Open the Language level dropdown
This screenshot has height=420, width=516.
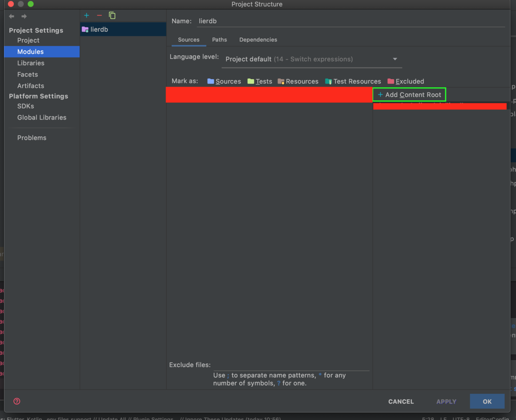[x=312, y=59]
